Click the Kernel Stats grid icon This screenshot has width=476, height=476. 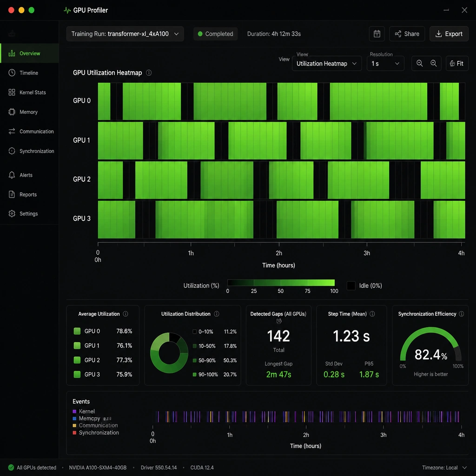12,93
